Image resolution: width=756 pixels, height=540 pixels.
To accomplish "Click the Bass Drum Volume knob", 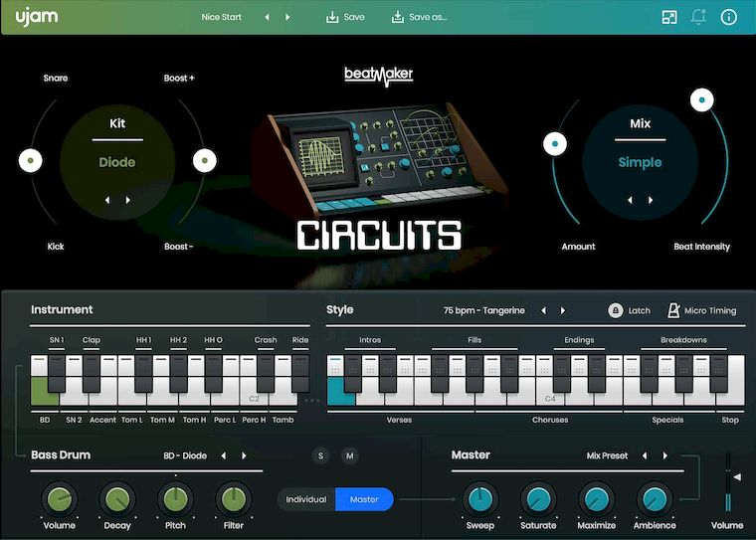I will (x=60, y=499).
